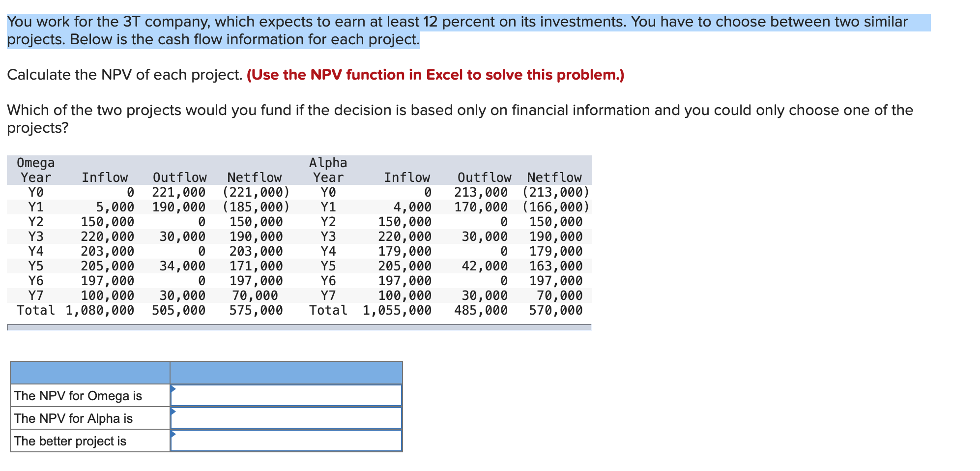Click Omega's total netflow 575,000
Image resolution: width=980 pixels, height=471 pixels.
[256, 310]
